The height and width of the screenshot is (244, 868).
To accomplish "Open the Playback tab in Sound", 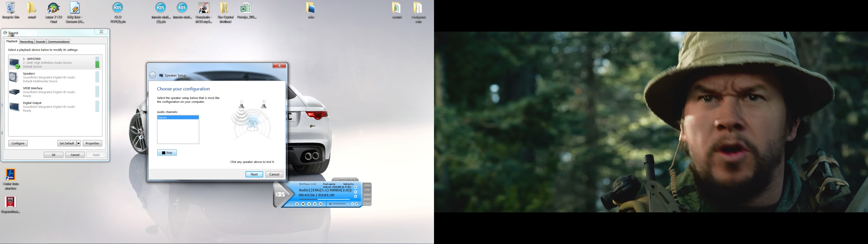I will [12, 41].
